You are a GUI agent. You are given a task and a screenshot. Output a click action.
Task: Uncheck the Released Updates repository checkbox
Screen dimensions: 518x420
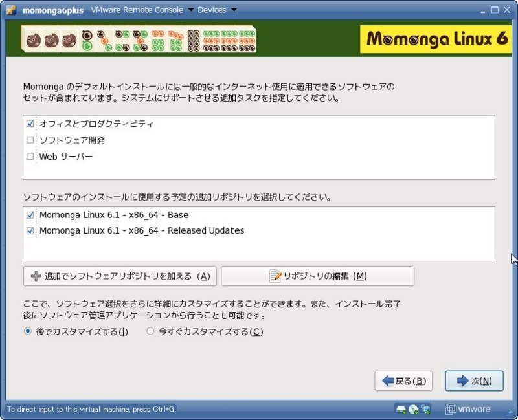click(30, 230)
